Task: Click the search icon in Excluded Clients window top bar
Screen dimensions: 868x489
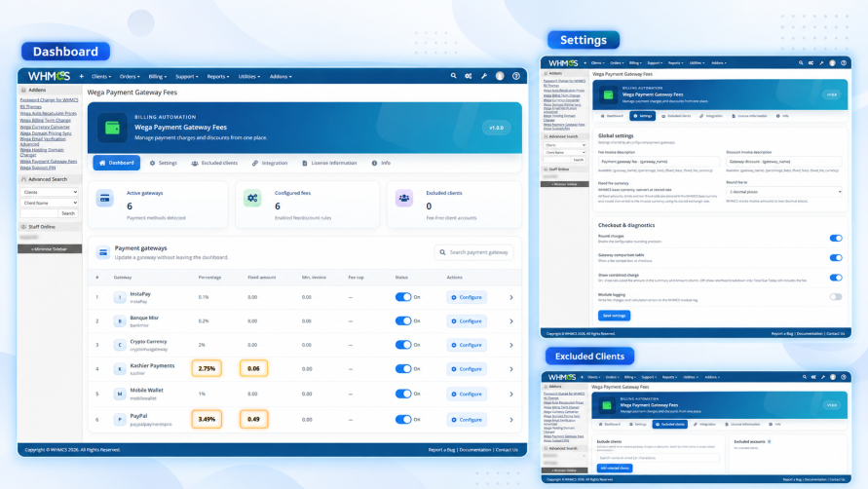Action: [x=805, y=377]
